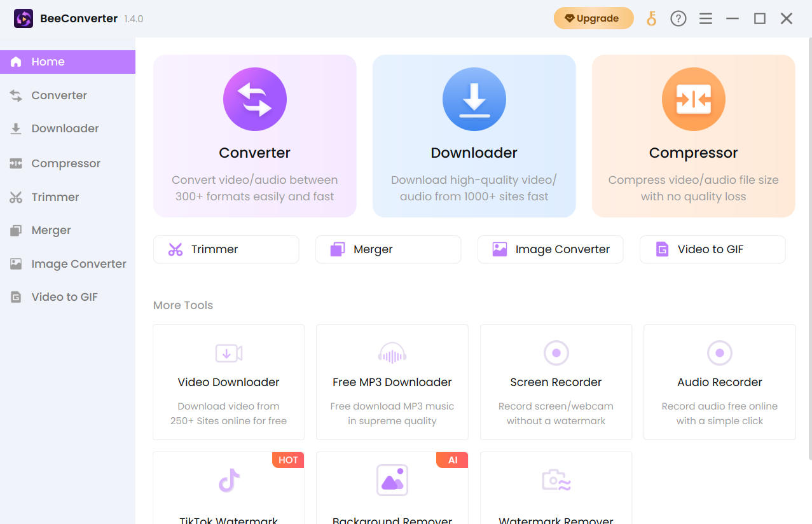
Task: Click the purple Converter circle icon
Action: pyautogui.click(x=255, y=99)
